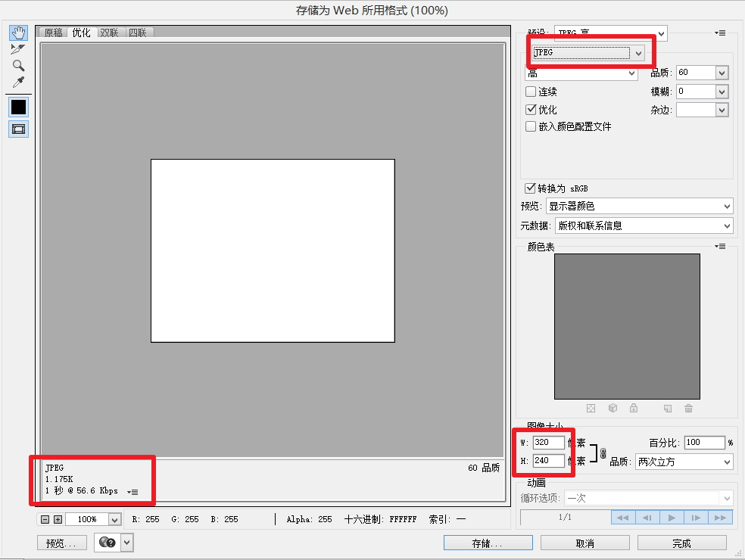Open the preset 预设 dropdown

610,33
